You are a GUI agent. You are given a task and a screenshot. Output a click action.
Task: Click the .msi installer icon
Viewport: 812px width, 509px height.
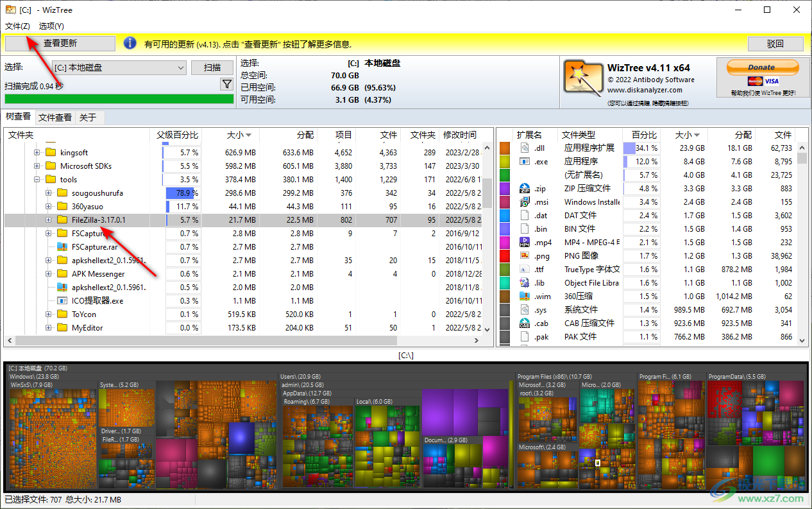525,202
